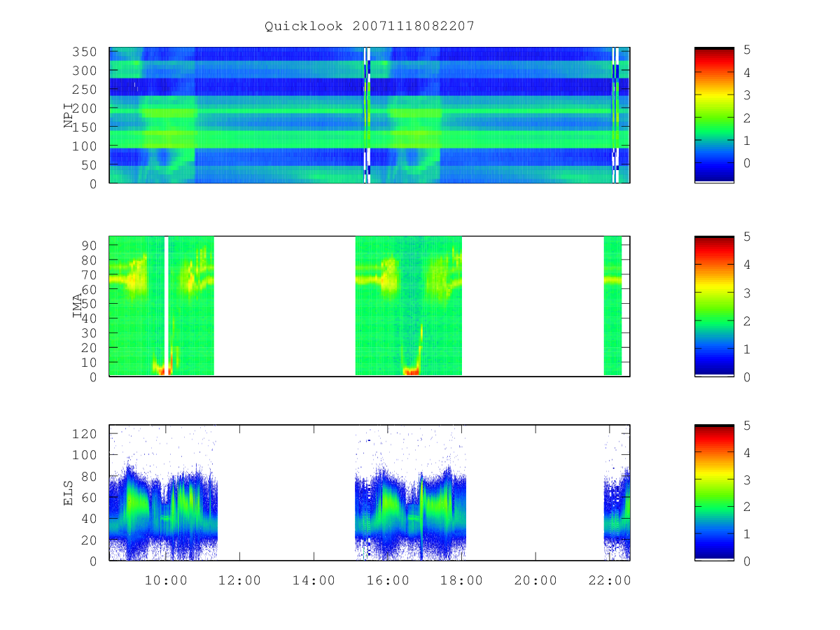This screenshot has height=630, width=840.
Task: Click the IMA spectrogram data near 16:00
Action: coord(409,306)
